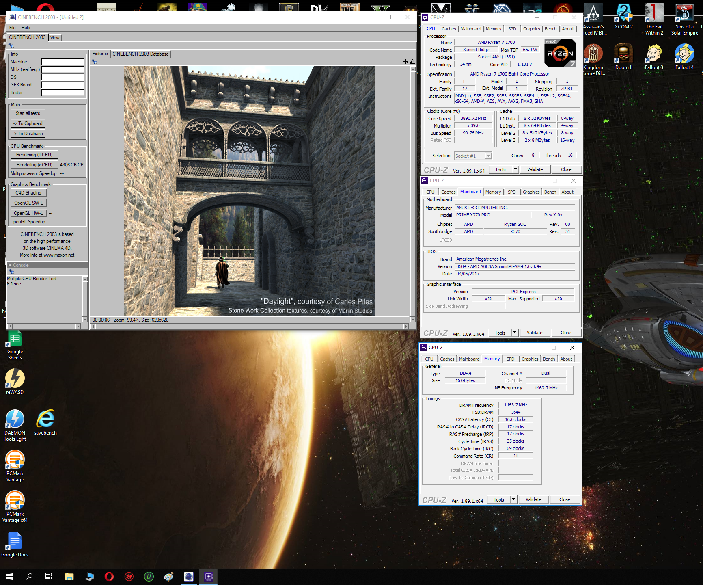Click picture viewer horizontal scrollbar right arrow

(406, 326)
